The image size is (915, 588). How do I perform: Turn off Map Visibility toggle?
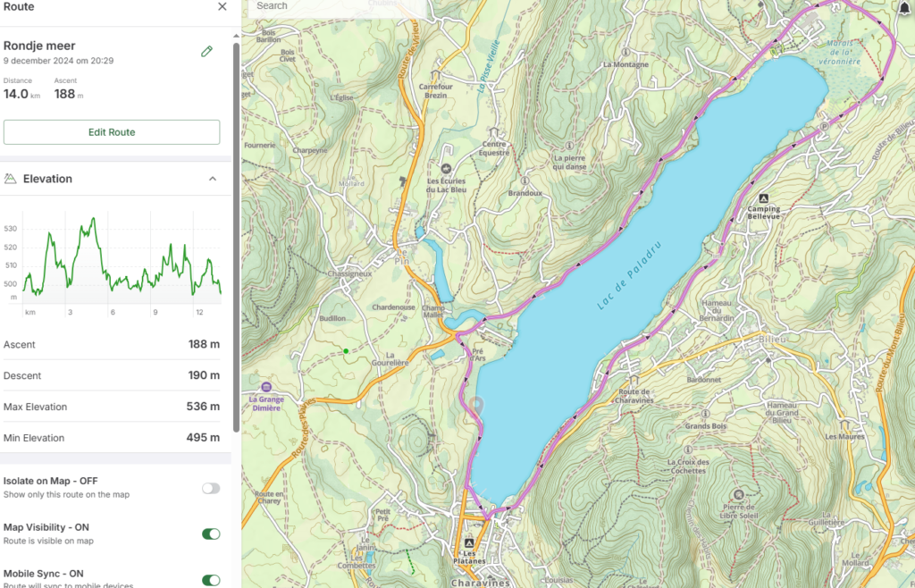(x=211, y=534)
